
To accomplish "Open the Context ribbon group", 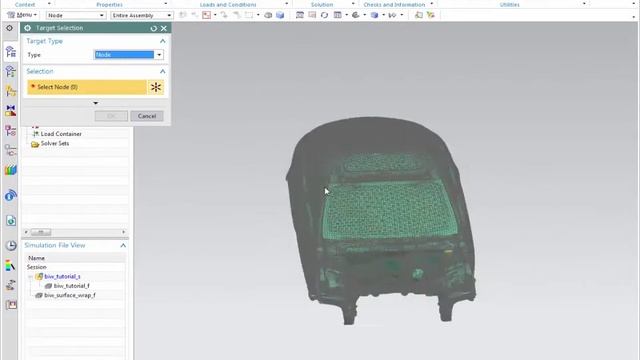I will click(25, 4).
